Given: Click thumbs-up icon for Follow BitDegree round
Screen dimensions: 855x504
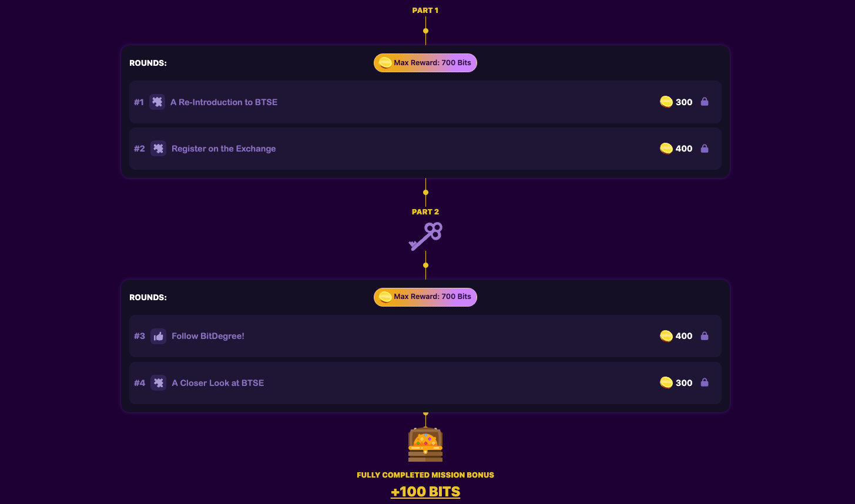Looking at the screenshot, I should [x=158, y=336].
